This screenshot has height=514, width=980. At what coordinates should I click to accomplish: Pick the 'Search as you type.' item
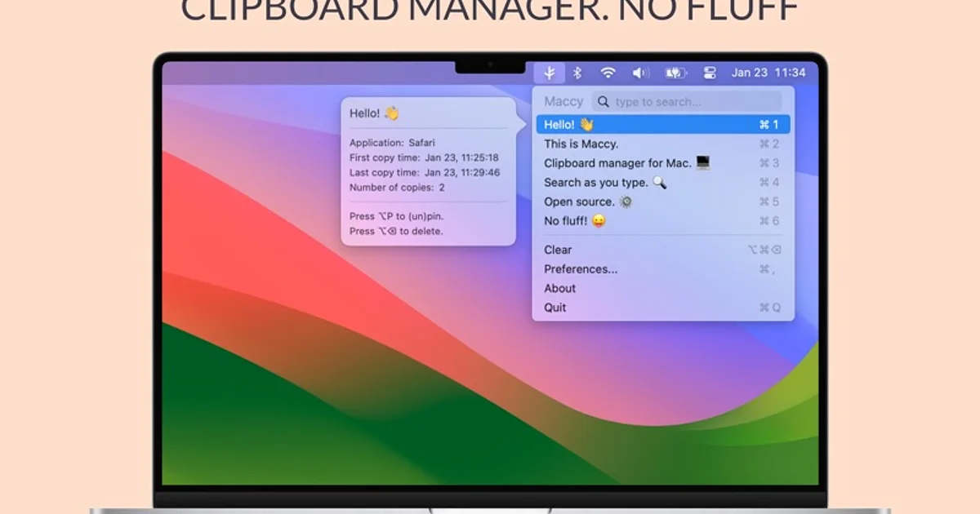click(x=663, y=183)
